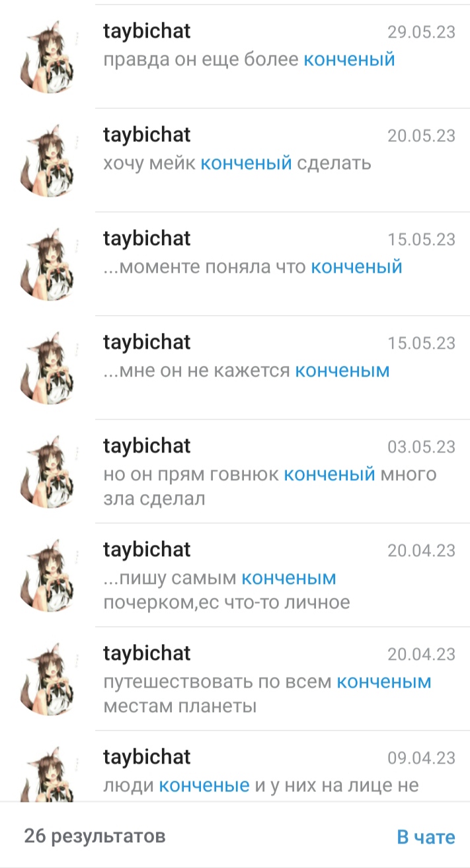Open result '...пишу самым конченым почерком'

point(235,575)
